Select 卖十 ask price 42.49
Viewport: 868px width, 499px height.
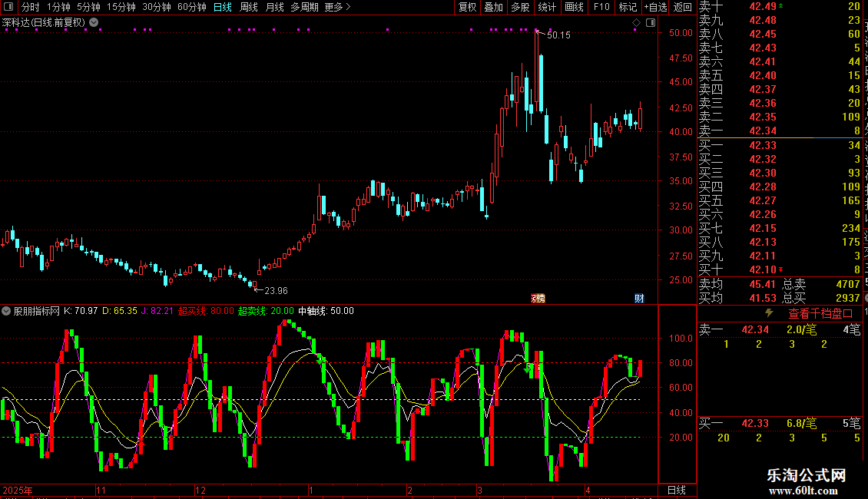pyautogui.click(x=763, y=6)
